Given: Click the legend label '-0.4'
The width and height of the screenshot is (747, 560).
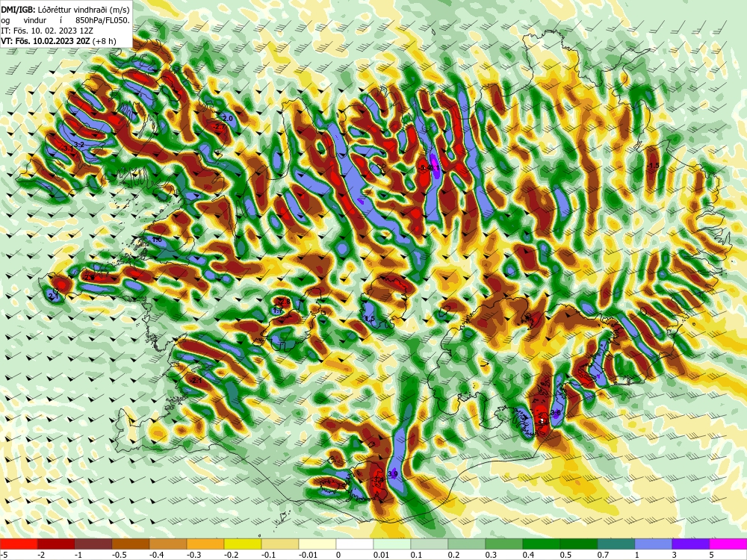Looking at the screenshot, I should coord(156,555).
